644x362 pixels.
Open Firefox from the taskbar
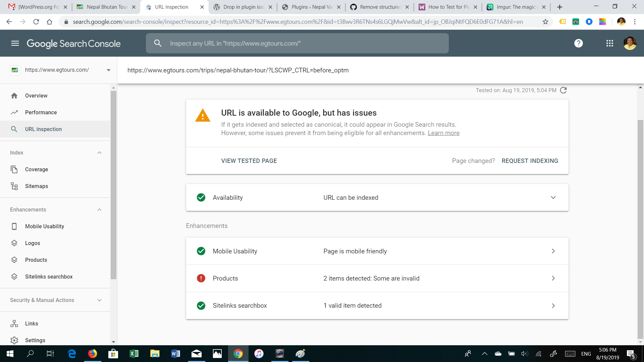coord(92,354)
